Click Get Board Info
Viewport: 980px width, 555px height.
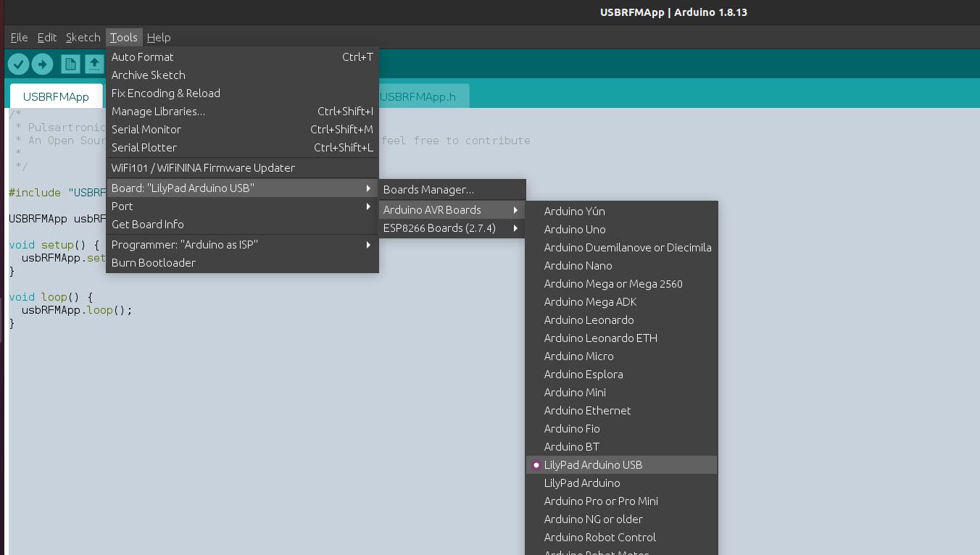(x=242, y=225)
